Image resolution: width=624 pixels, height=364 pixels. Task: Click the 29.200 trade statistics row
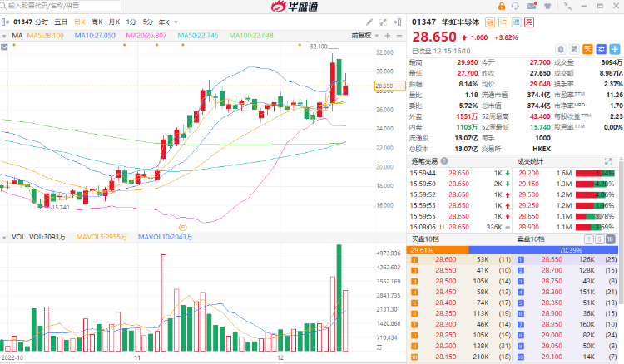pos(567,173)
